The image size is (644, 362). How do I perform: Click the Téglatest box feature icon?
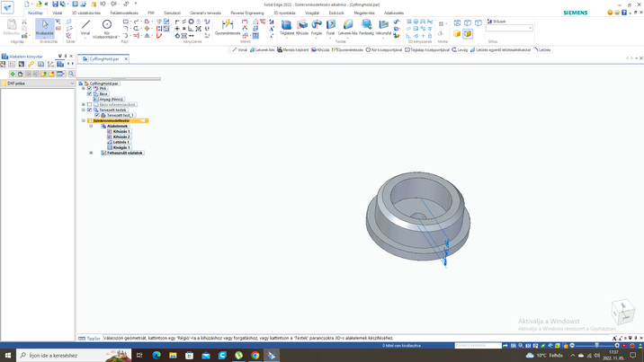point(286,27)
